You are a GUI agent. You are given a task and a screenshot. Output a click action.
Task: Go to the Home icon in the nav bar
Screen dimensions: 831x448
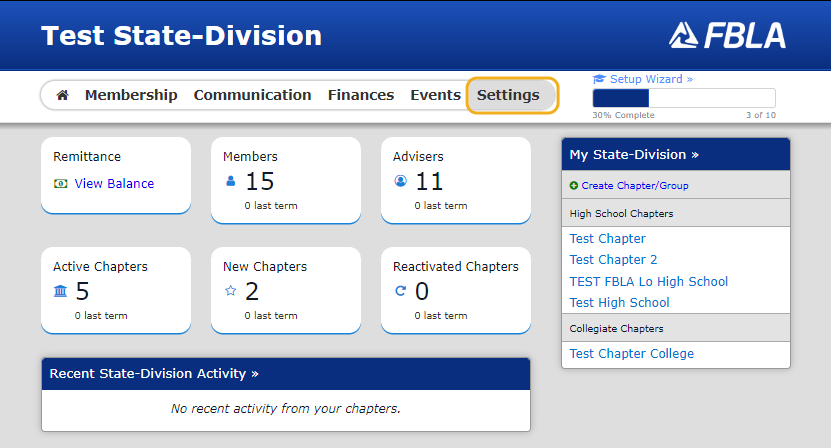(63, 95)
